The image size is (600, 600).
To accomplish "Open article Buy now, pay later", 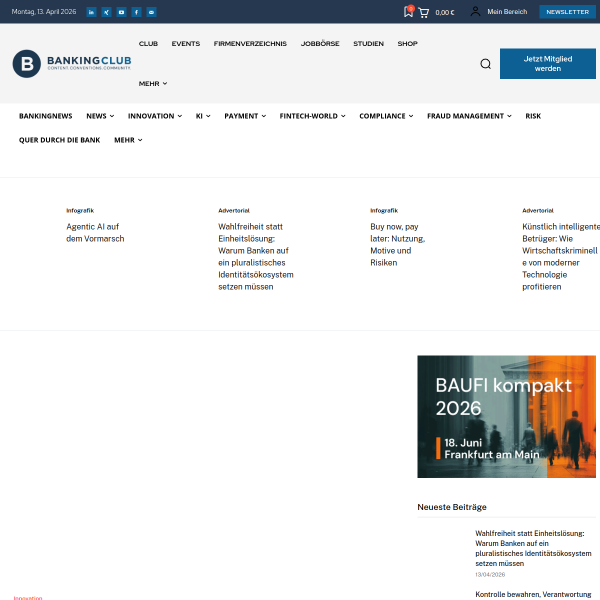I will pyautogui.click(x=398, y=245).
